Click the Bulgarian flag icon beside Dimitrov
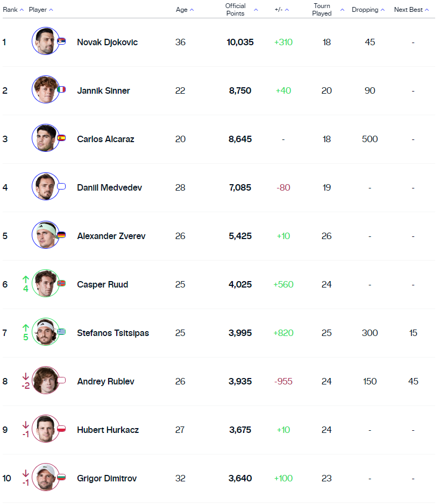The width and height of the screenshot is (440, 504). coord(61,477)
